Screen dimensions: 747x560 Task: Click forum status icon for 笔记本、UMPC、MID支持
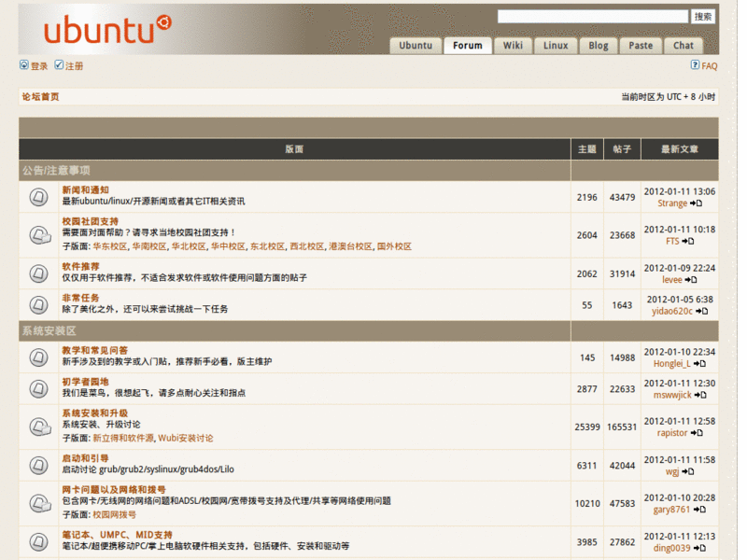pyautogui.click(x=38, y=542)
